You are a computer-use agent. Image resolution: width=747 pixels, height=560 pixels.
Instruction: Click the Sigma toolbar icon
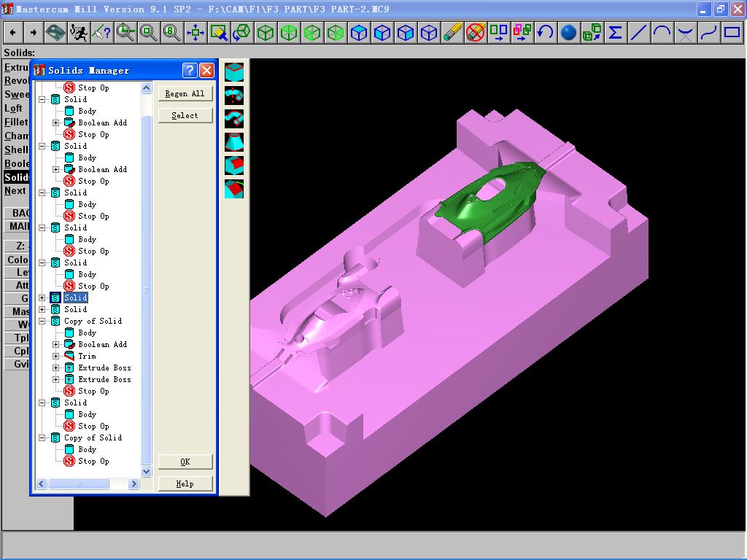[x=616, y=32]
